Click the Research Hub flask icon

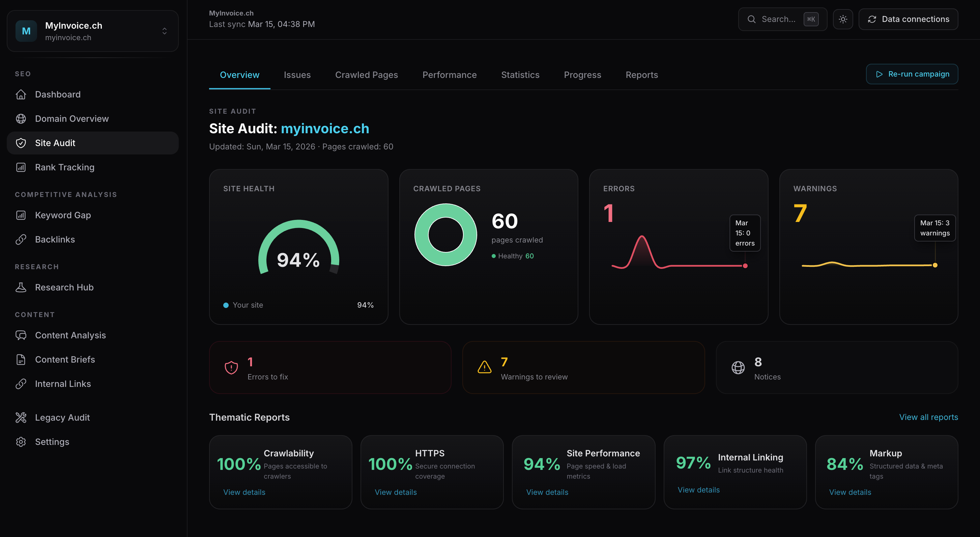pyautogui.click(x=21, y=287)
